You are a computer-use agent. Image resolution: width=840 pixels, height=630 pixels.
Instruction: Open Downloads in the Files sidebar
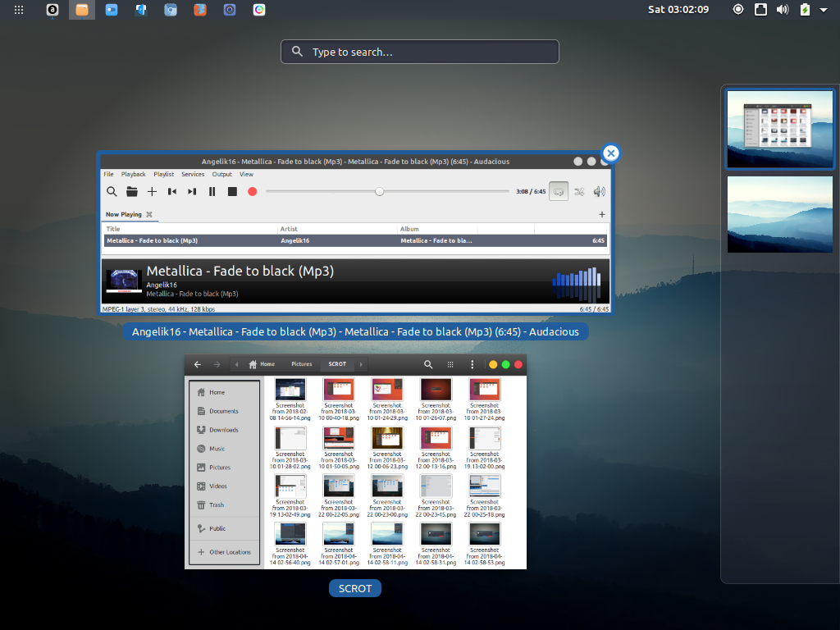coord(225,430)
